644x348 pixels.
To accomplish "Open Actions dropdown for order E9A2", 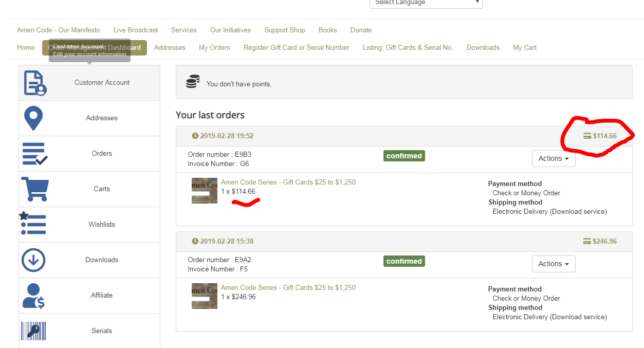I will point(553,264).
